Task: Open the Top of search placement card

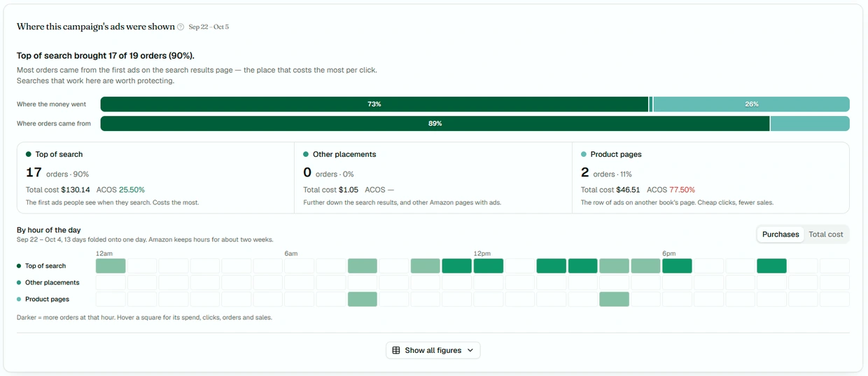Action: point(155,178)
